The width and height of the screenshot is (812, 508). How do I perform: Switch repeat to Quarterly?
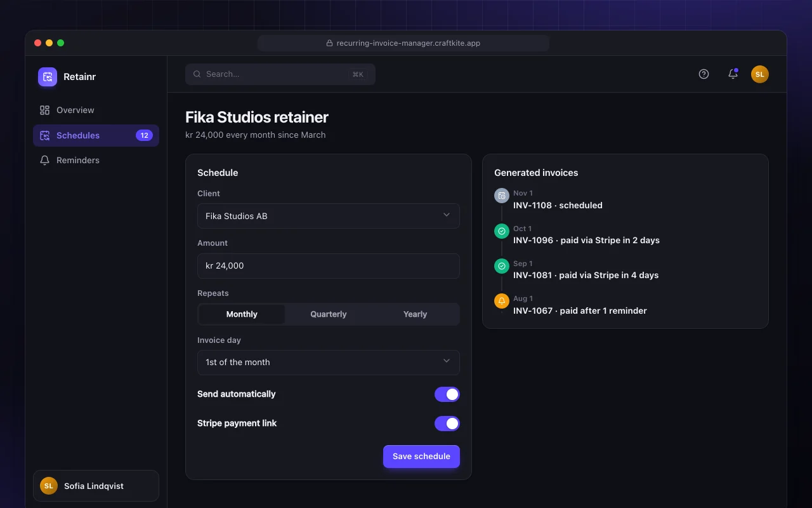(x=329, y=314)
